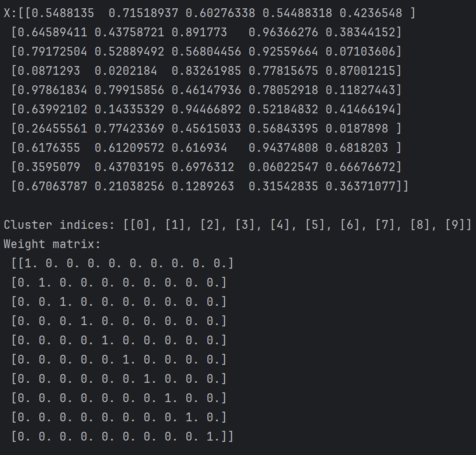476x455 pixels.
Task: Click the value 0.0187898
Action: point(357,129)
